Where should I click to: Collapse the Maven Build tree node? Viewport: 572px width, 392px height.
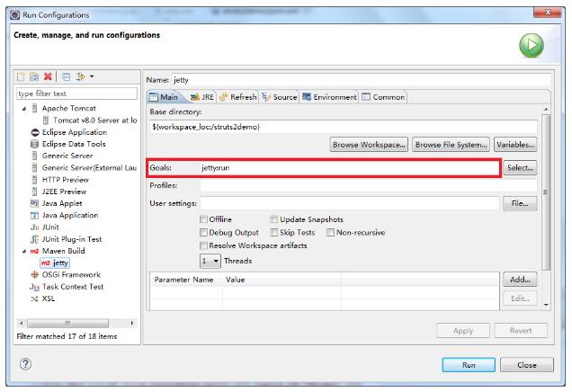pos(24,252)
